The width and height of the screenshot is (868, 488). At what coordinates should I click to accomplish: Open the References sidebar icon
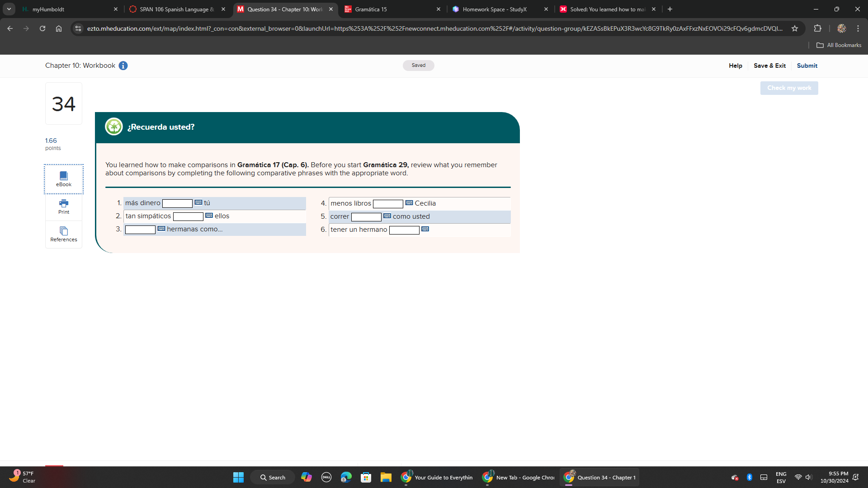point(64,234)
